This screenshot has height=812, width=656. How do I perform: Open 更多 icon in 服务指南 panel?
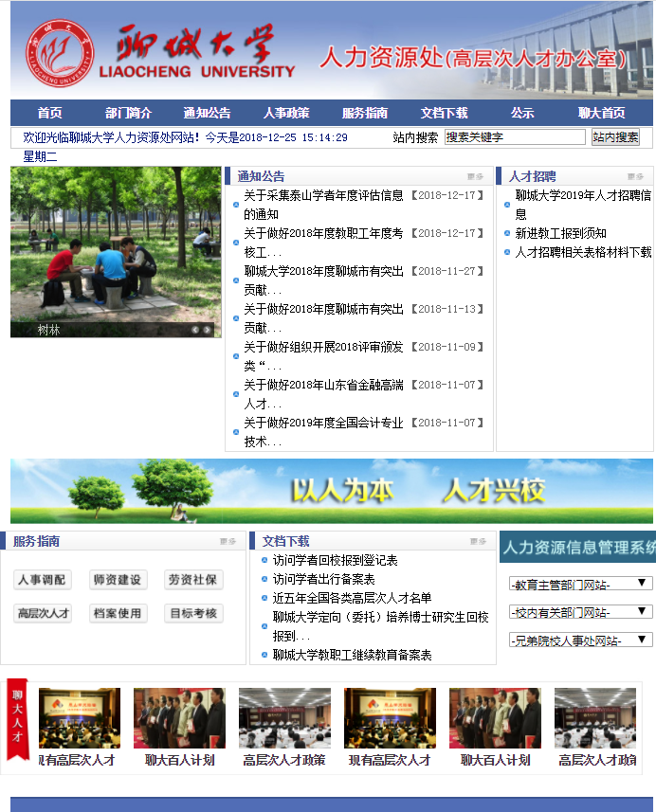pyautogui.click(x=228, y=542)
